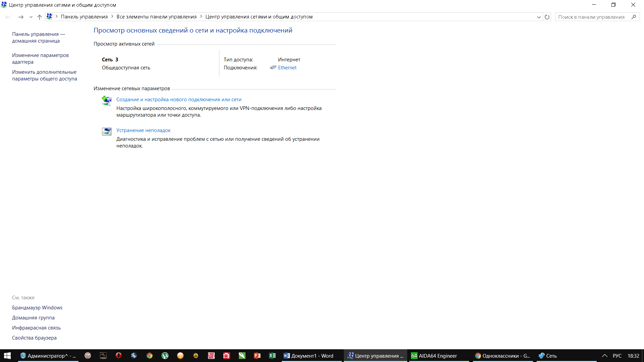Show hidden system tray icons
This screenshot has width=644, height=362.
tap(604, 356)
